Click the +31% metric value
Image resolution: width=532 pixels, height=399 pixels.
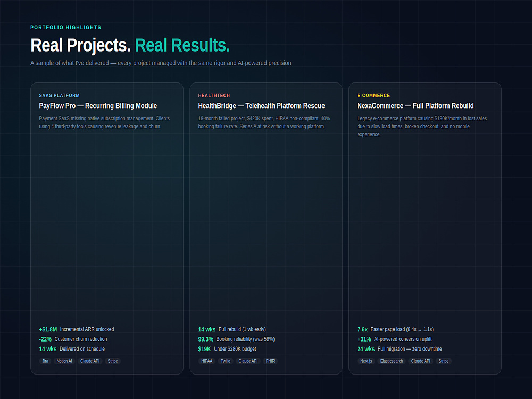point(364,339)
